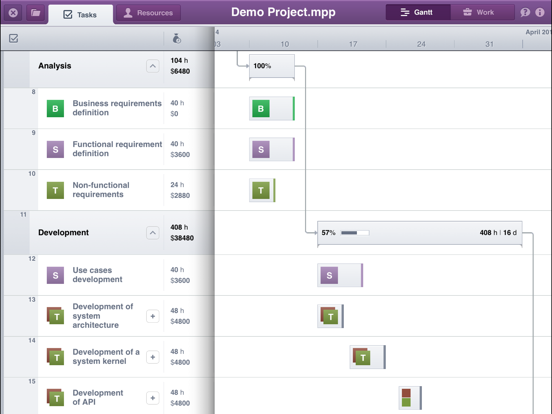Open the help speech bubble icon
Image resolution: width=552 pixels, height=414 pixels.
pyautogui.click(x=525, y=12)
